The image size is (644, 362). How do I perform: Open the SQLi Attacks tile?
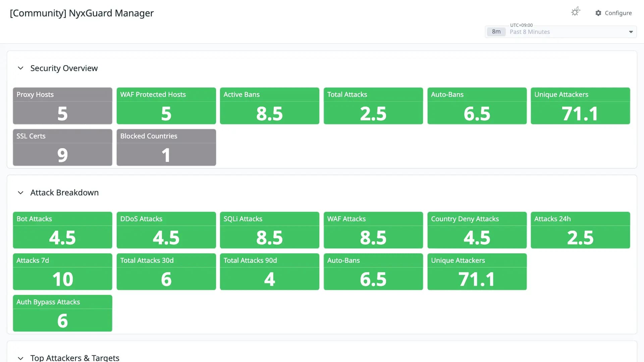point(269,230)
